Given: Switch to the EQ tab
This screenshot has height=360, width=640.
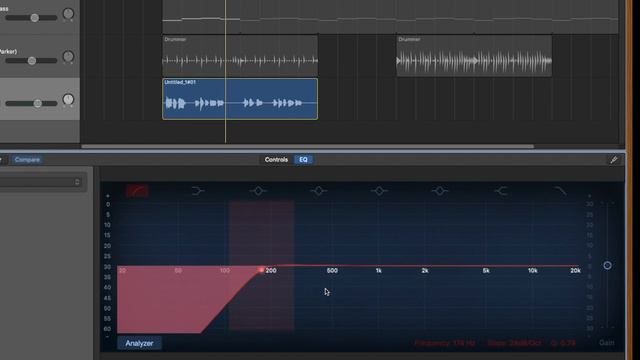Looking at the screenshot, I should pyautogui.click(x=303, y=160).
